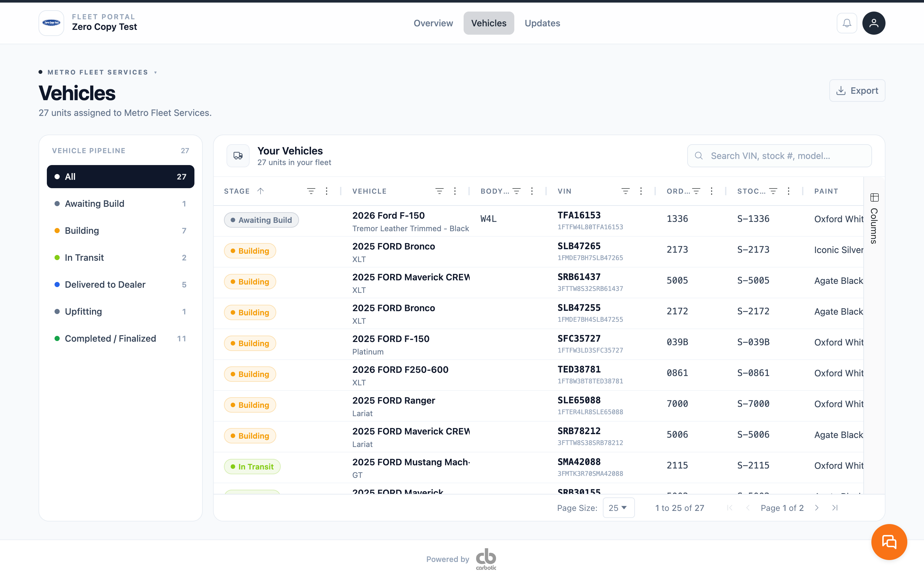Click the Stage column sort arrow
Screen dimensions: 924x578
pos(261,191)
